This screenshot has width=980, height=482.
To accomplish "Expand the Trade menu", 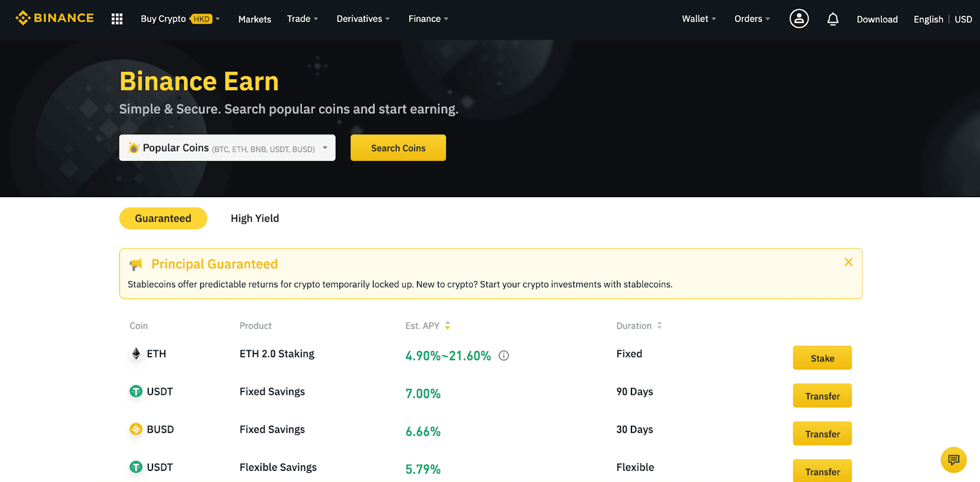I will (303, 19).
